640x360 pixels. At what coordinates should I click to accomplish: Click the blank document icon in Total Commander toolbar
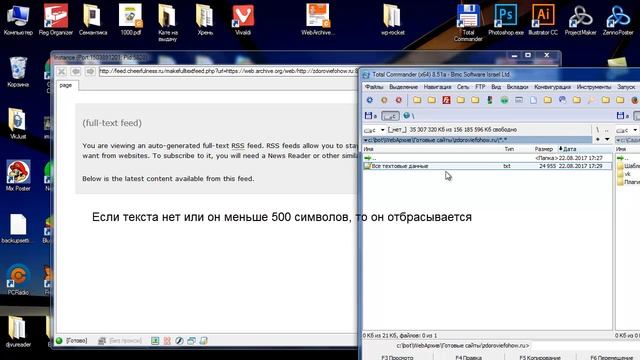click(533, 100)
